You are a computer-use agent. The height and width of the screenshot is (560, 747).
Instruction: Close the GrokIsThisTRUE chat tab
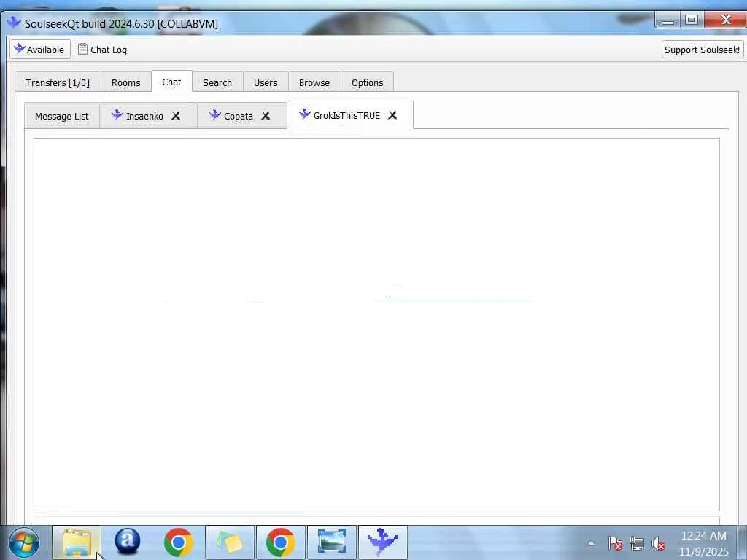(392, 115)
